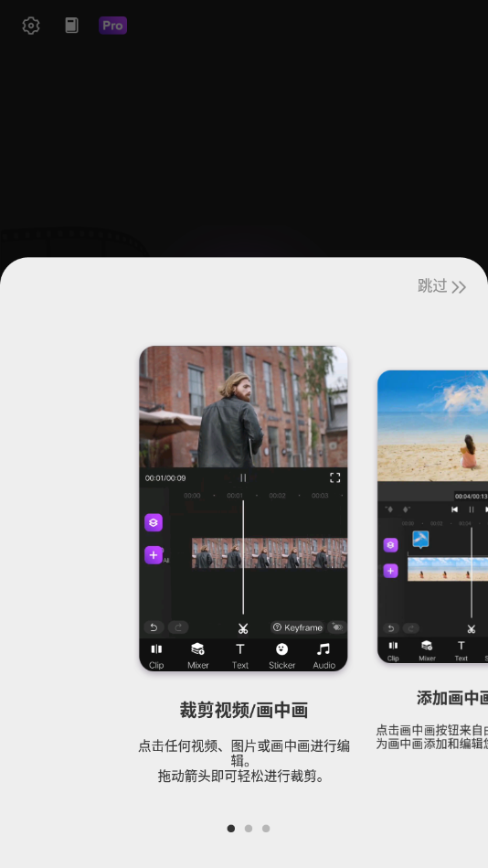Tap the Clip tool in first card

tap(156, 656)
